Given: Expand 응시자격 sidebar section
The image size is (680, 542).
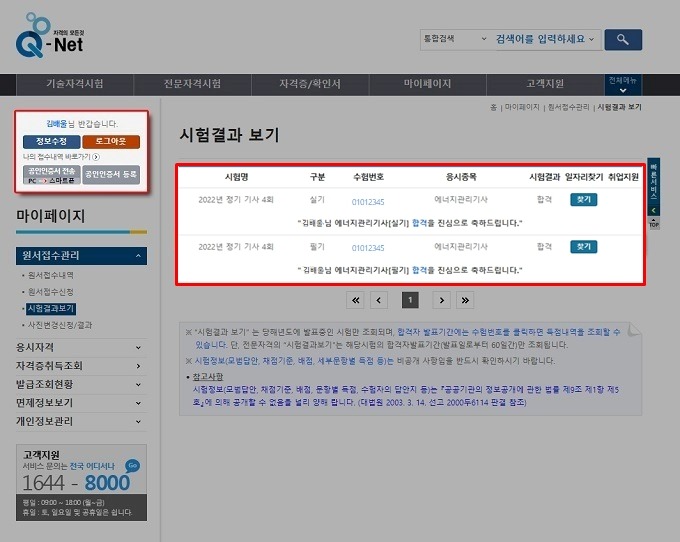Looking at the screenshot, I should pos(82,347).
